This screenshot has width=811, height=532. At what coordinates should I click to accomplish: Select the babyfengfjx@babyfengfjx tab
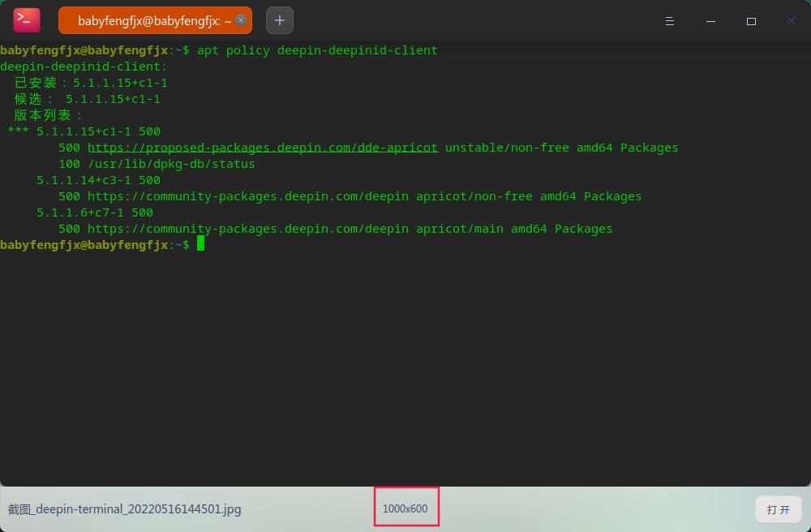(150, 21)
